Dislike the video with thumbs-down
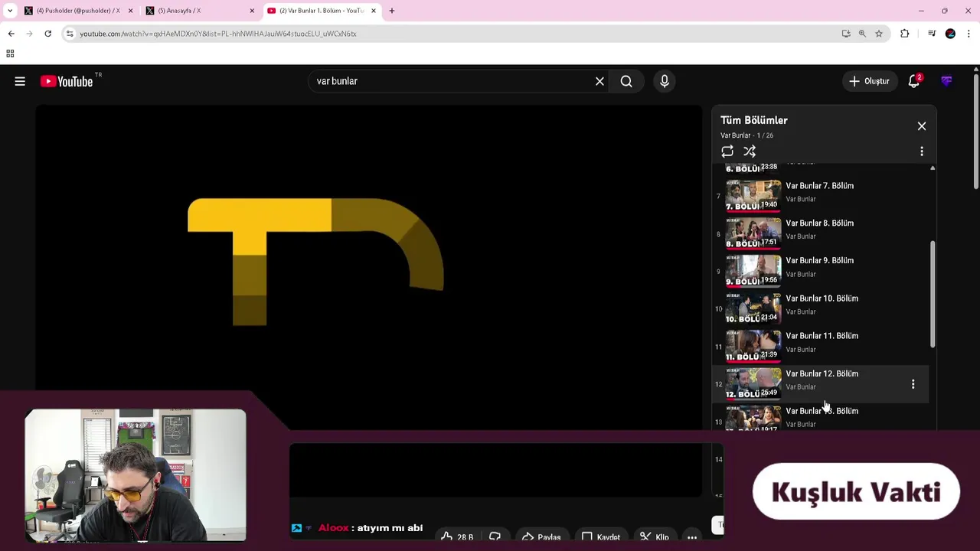980x551 pixels. point(495,537)
